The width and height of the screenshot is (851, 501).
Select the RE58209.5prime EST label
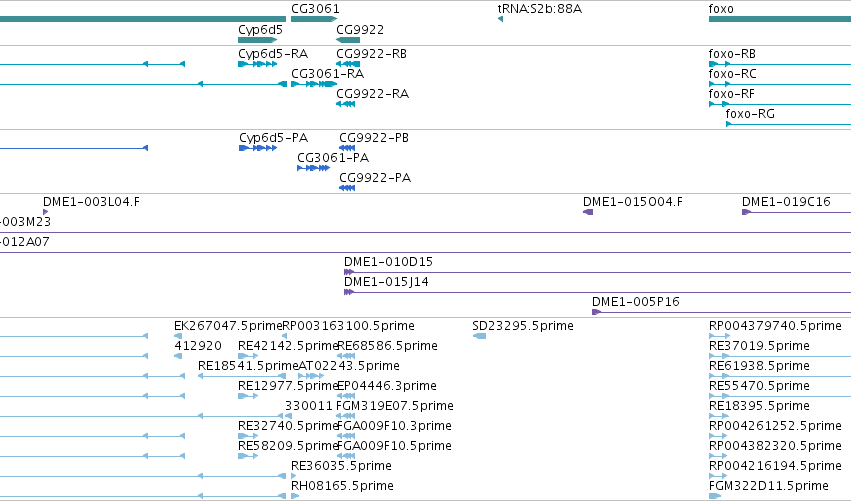coord(288,446)
